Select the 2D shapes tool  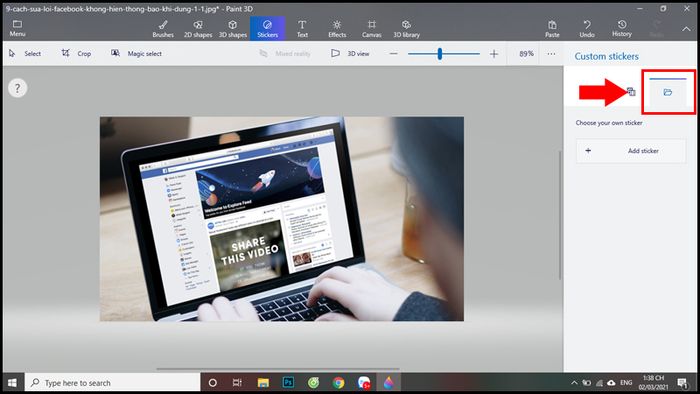[198, 29]
